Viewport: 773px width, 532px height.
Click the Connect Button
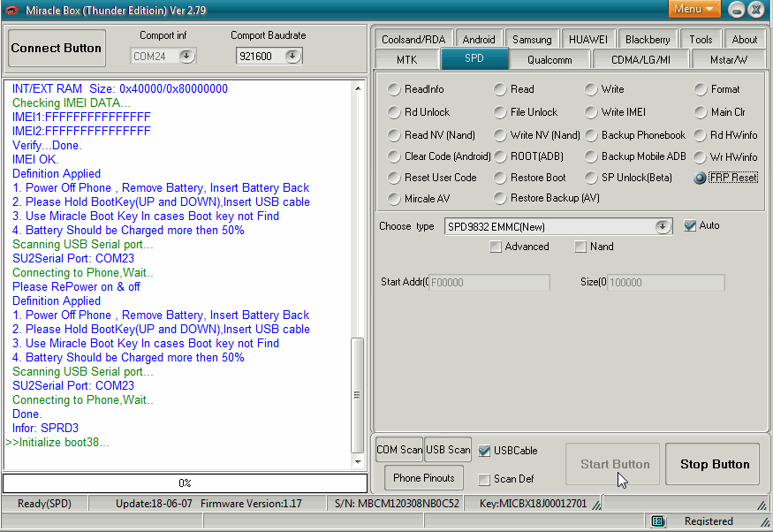(57, 48)
